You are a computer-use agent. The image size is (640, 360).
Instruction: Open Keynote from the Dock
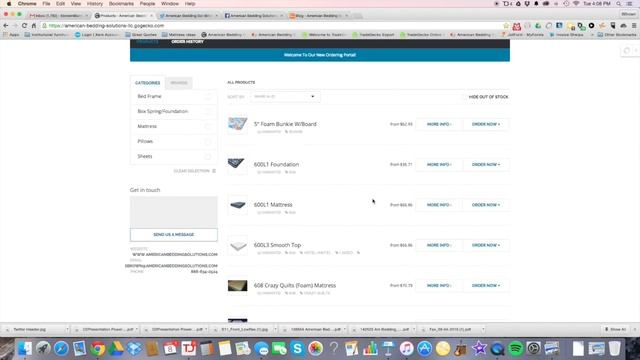(x=388, y=349)
